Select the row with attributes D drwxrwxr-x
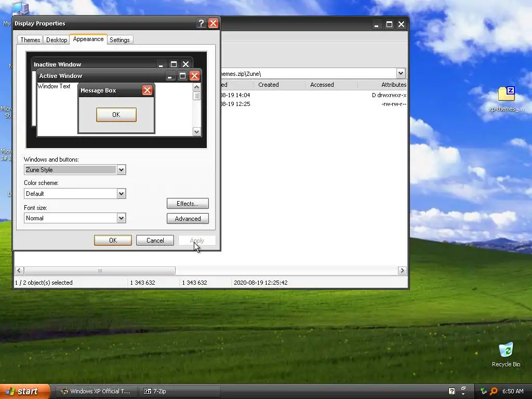The height and width of the screenshot is (399, 532). 314,96
